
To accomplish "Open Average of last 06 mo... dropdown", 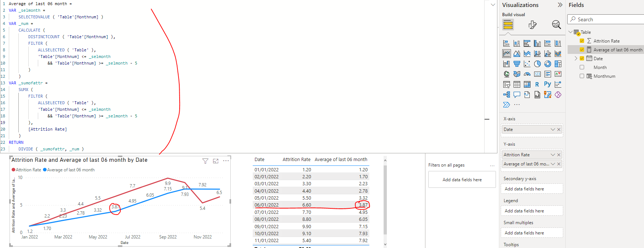I will 553,164.
